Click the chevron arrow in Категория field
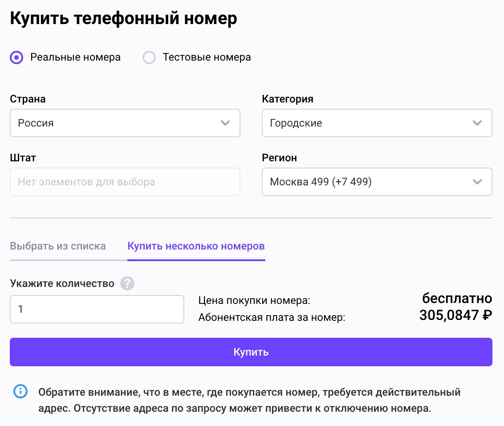The height and width of the screenshot is (426, 504). click(477, 123)
